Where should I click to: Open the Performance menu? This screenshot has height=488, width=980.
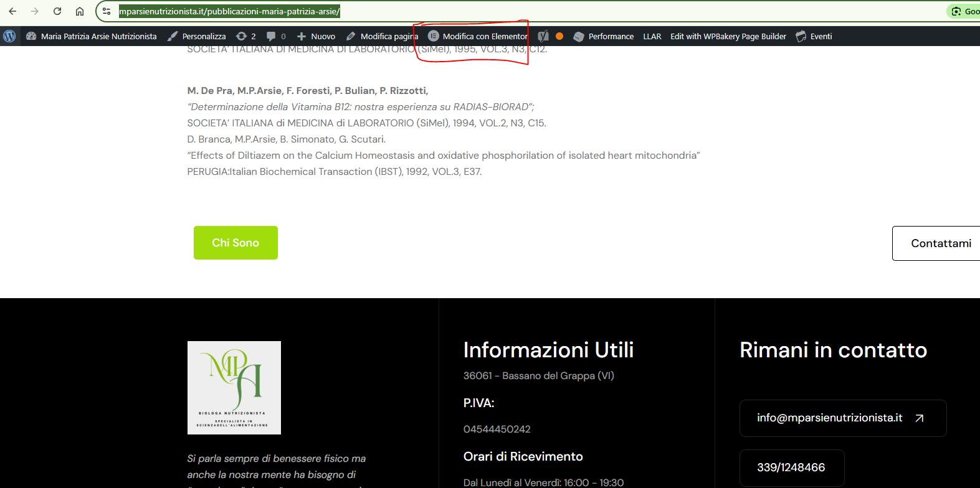point(603,36)
